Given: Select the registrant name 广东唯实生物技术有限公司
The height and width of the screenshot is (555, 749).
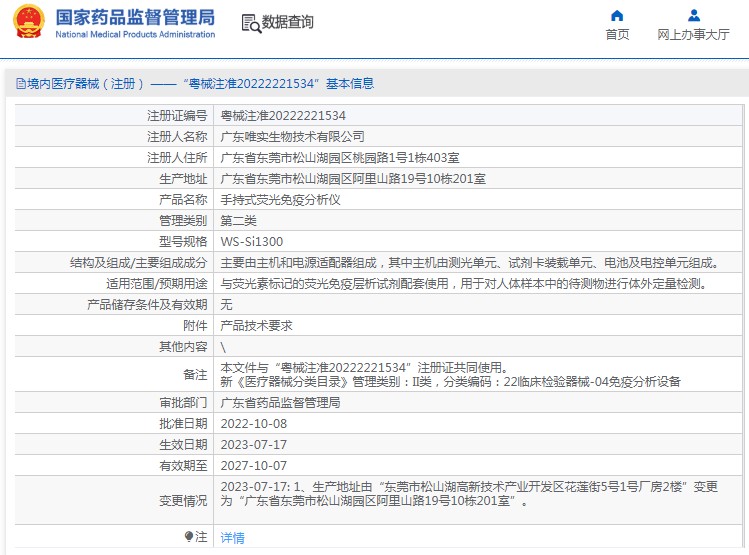Looking at the screenshot, I should (292, 137).
